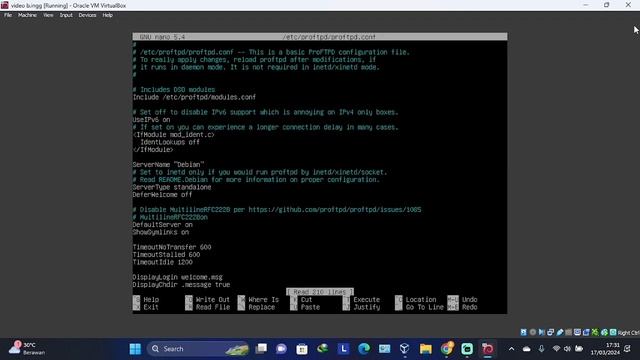Open the green globe app in taskbar
This screenshot has width=640, height=360.
[x=322, y=349]
